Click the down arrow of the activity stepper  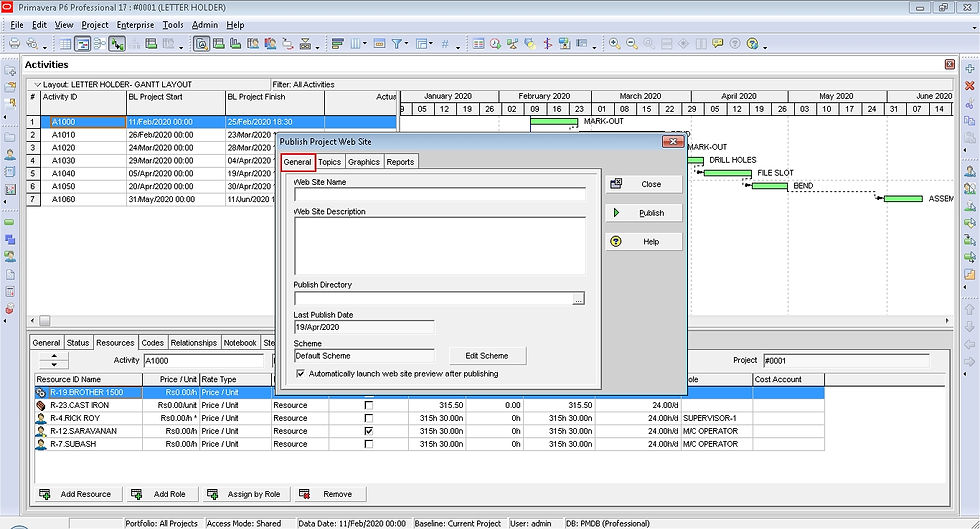pos(54,364)
